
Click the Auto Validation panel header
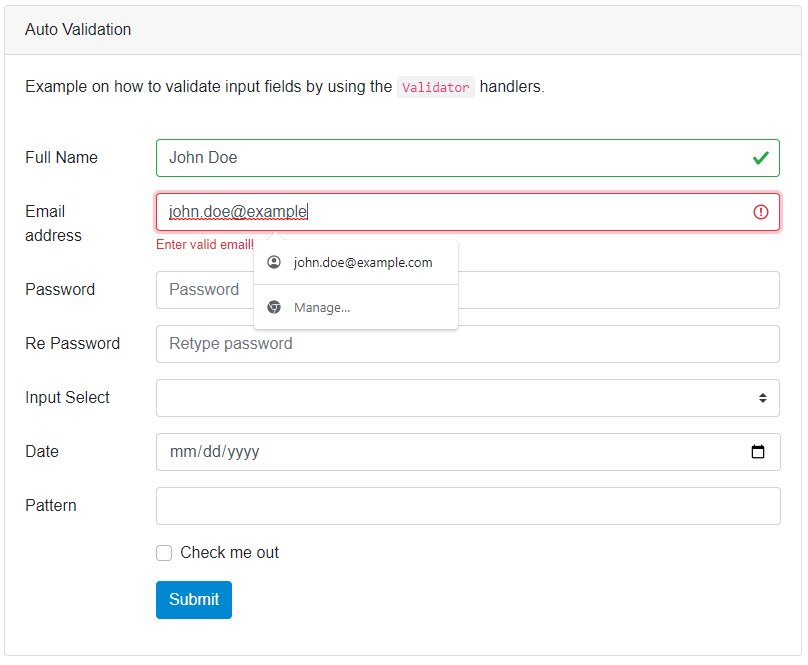pyautogui.click(x=78, y=30)
